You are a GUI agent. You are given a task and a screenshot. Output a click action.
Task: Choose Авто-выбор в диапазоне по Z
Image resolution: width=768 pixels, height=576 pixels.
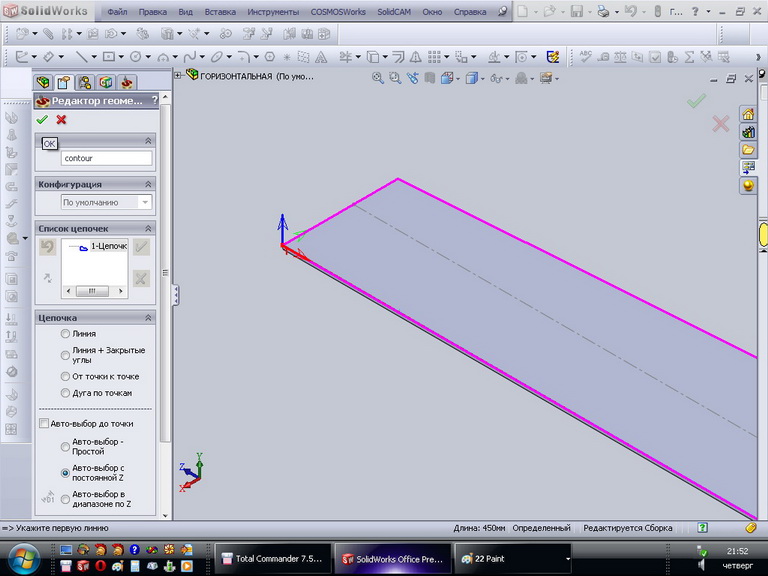66,498
